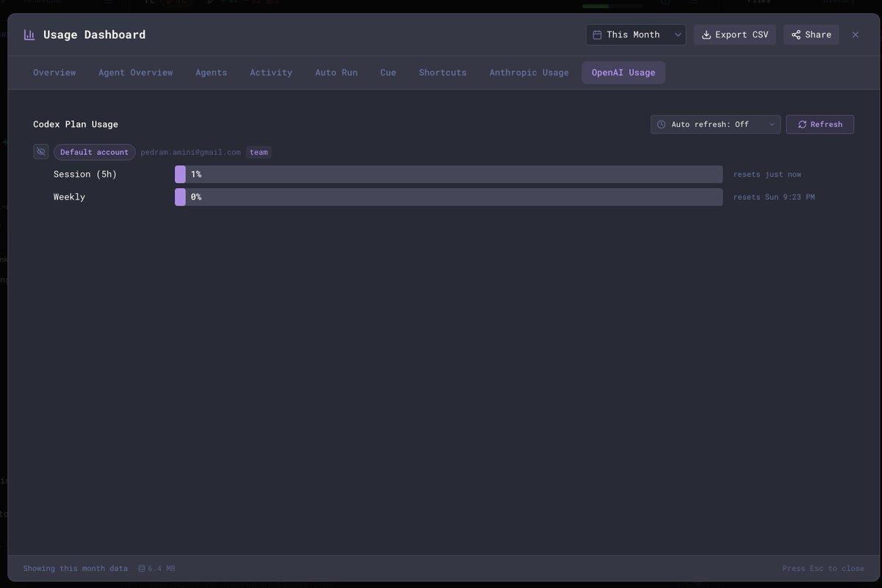Click the 6.4 MB database size indicator
The height and width of the screenshot is (588, 882).
[157, 568]
